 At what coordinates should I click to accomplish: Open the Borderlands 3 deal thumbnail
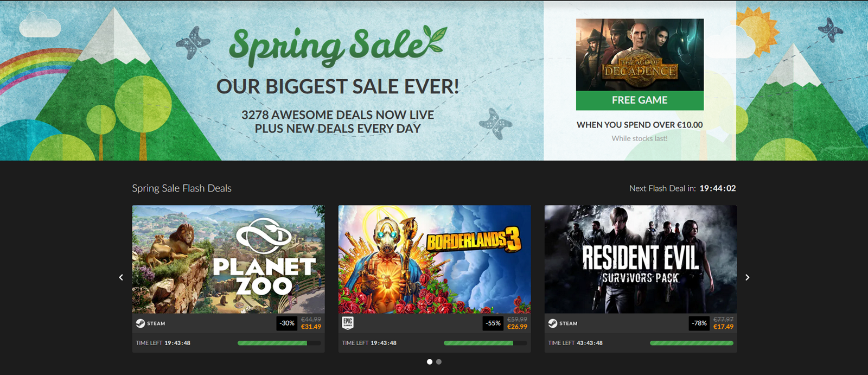[435, 259]
